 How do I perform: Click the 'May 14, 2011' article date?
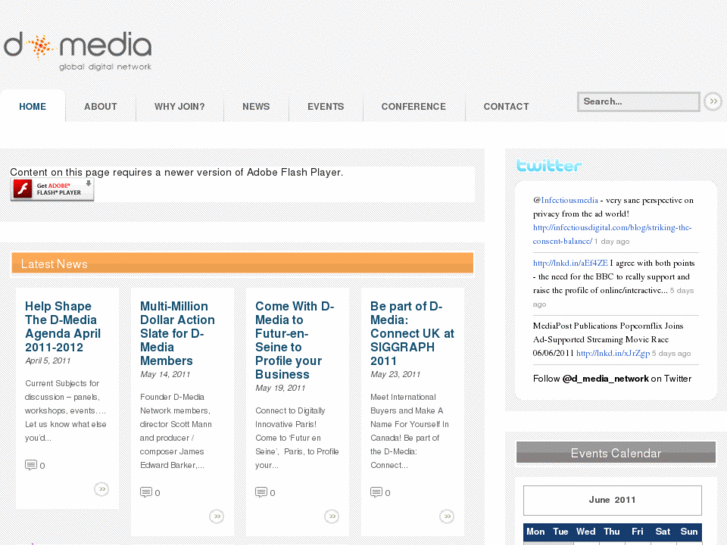click(165, 374)
